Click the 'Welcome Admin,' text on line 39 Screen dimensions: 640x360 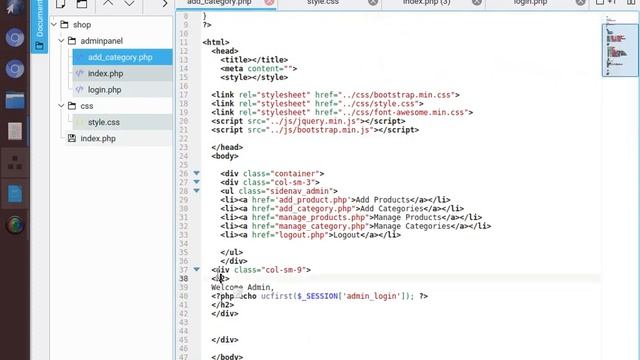(x=243, y=287)
